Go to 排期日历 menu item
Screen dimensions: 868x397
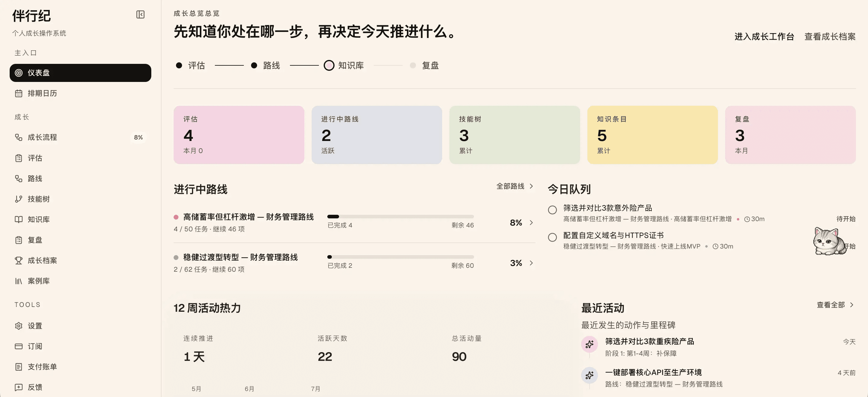point(80,93)
